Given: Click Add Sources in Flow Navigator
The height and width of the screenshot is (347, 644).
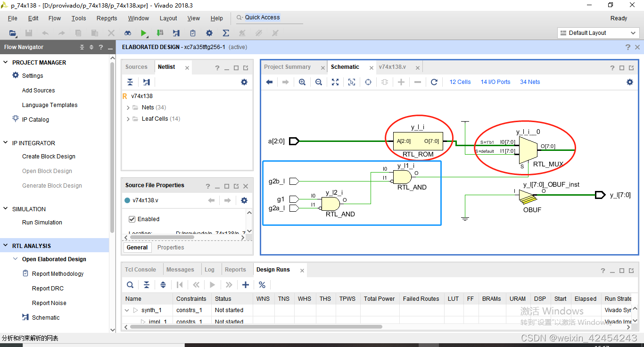Looking at the screenshot, I should (x=38, y=91).
